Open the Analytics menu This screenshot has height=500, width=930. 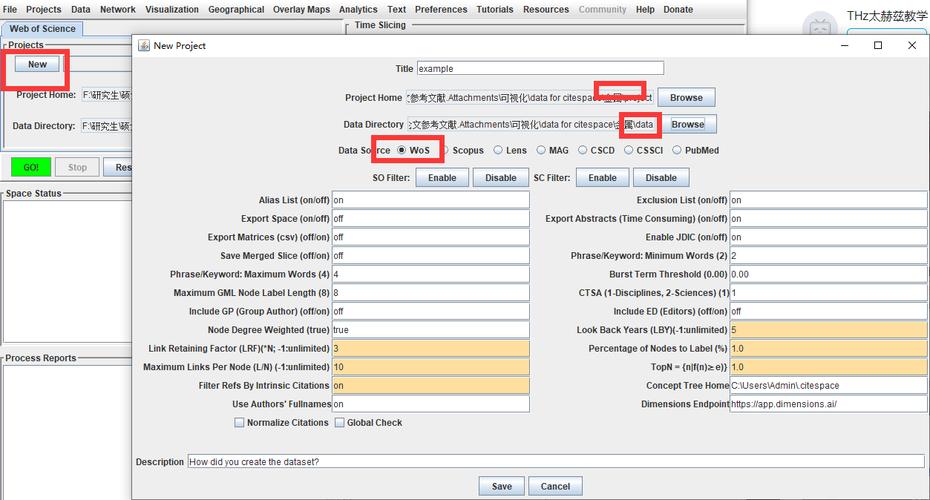point(358,9)
